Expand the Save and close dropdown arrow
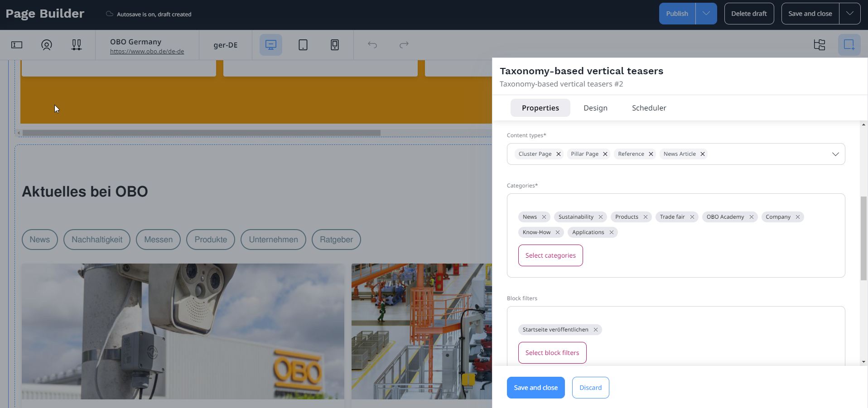 [x=850, y=13]
